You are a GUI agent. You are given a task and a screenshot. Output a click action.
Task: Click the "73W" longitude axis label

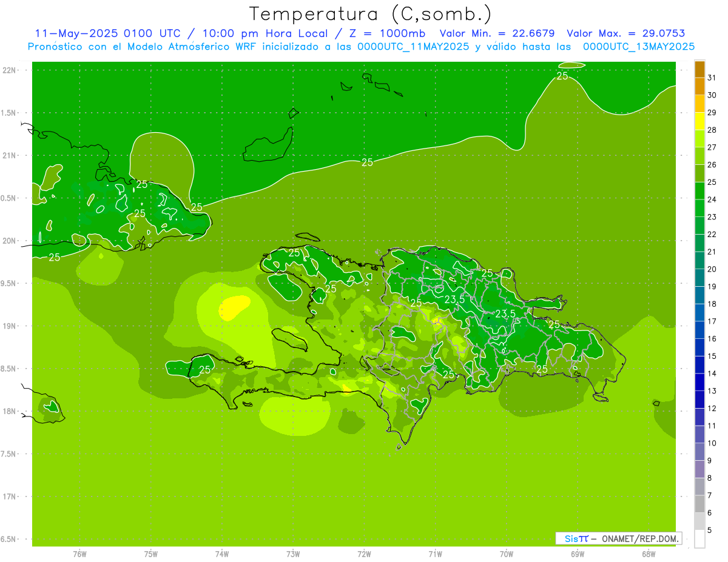coord(293,554)
